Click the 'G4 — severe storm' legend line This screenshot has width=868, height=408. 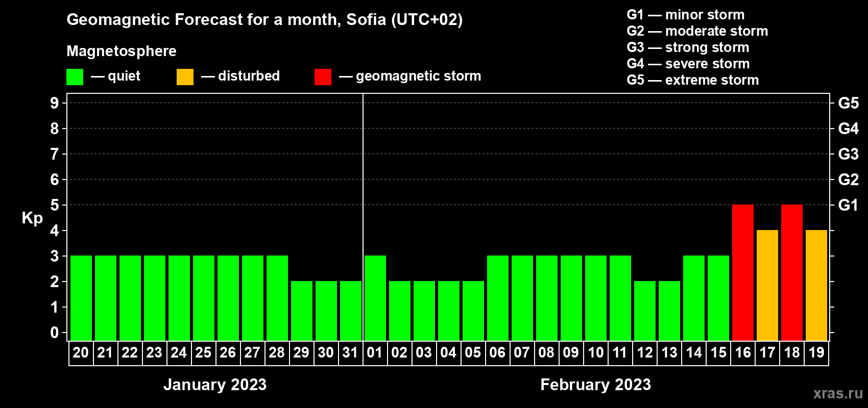pyautogui.click(x=688, y=64)
